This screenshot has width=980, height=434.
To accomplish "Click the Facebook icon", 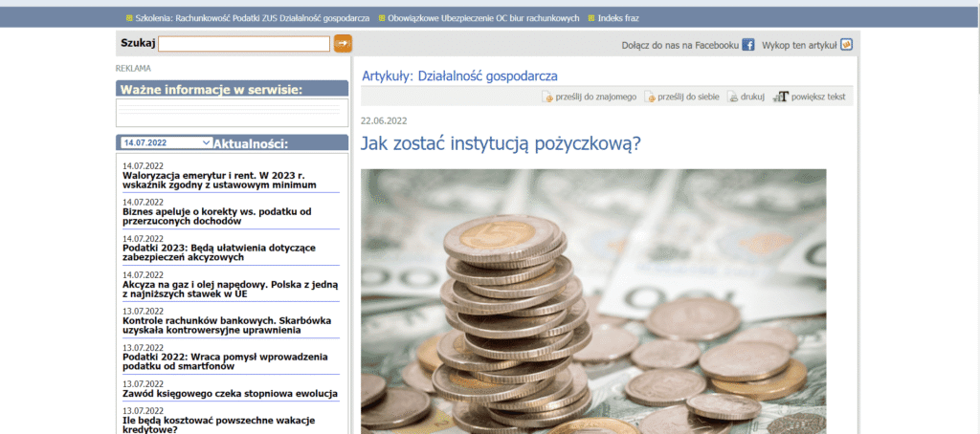I will pos(748,44).
